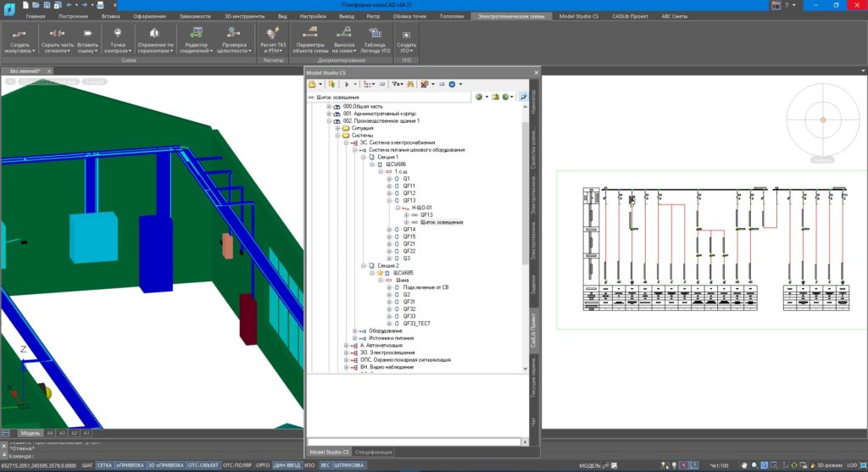Select Щиток освещения in the tree

click(442, 222)
